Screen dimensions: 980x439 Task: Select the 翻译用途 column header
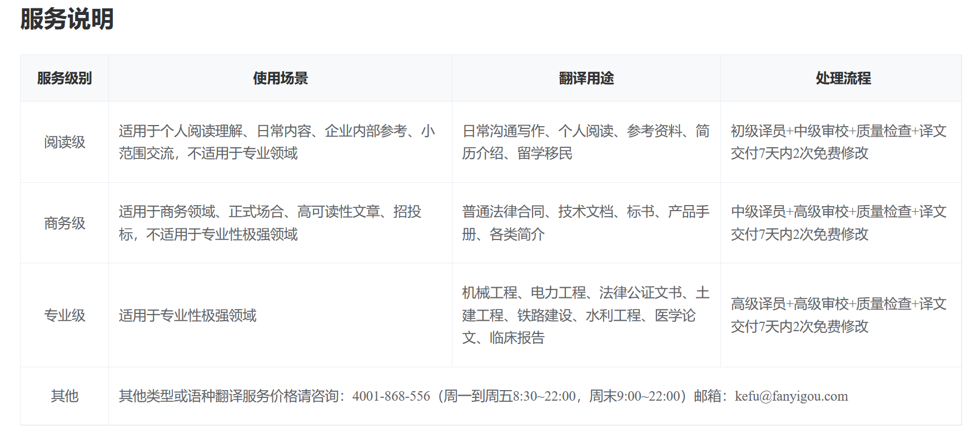[586, 78]
